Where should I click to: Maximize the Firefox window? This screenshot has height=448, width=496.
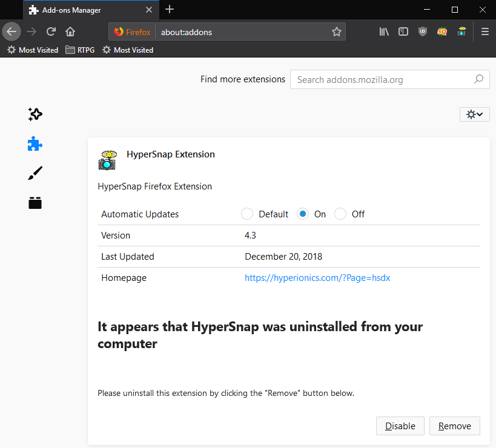click(x=455, y=10)
